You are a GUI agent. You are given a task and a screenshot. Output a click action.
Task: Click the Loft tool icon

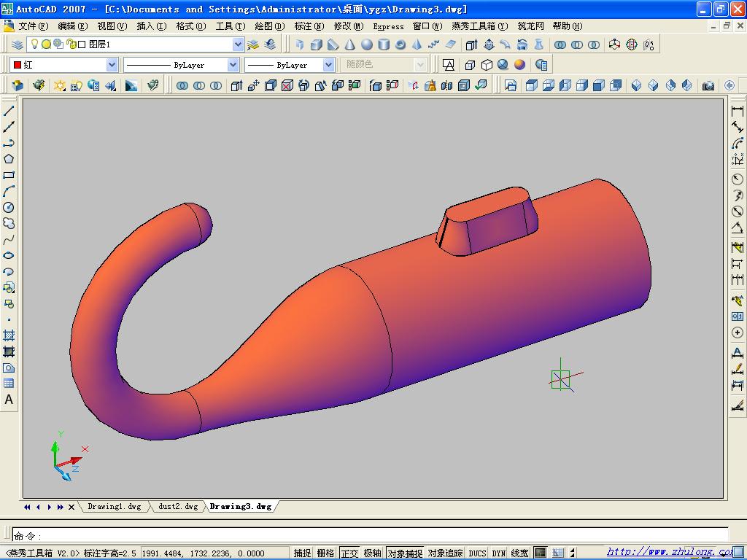click(x=539, y=44)
